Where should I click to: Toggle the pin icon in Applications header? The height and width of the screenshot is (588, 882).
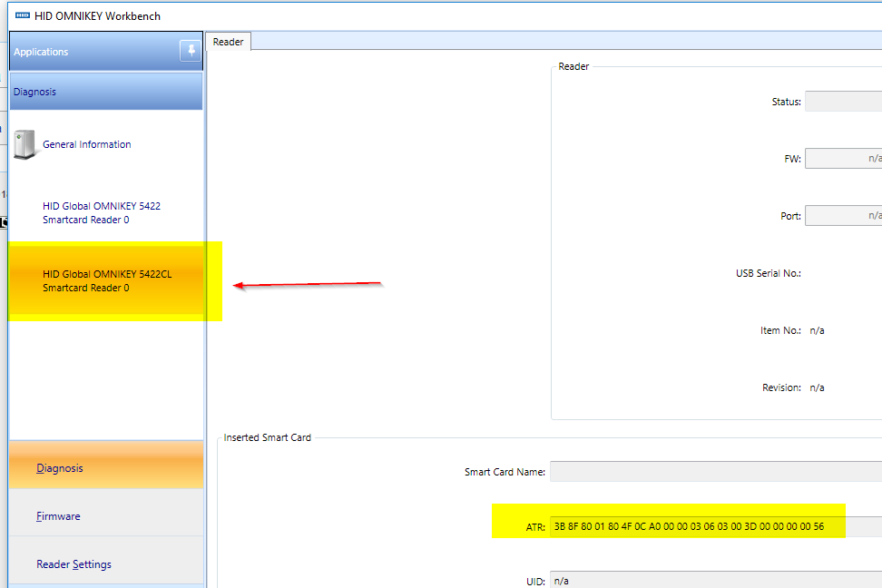coord(191,51)
